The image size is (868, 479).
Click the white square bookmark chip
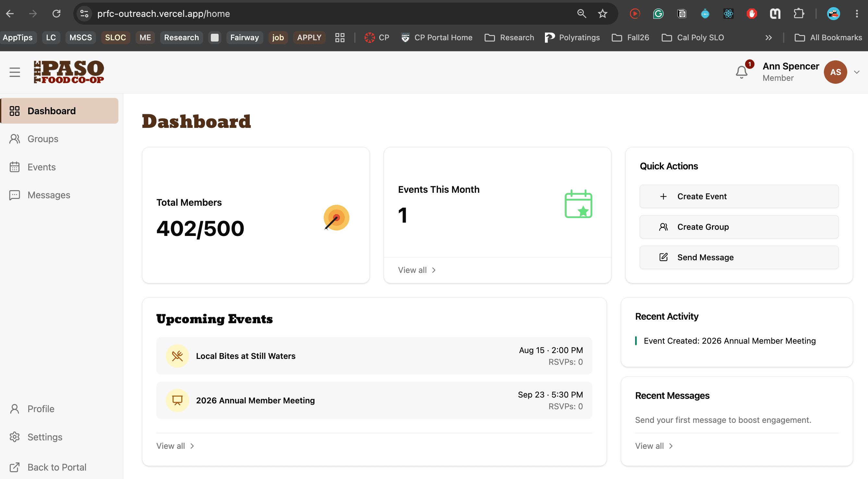click(x=215, y=37)
